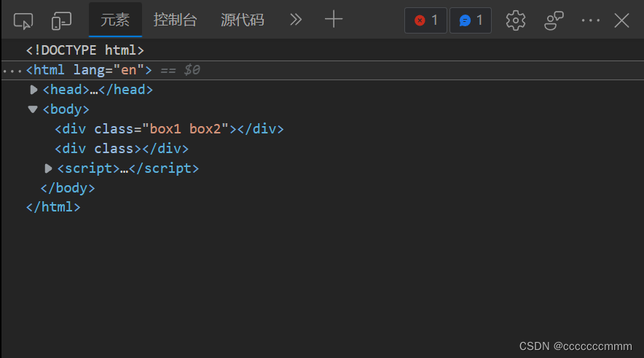
Task: Open the 源代码 tab
Action: click(243, 20)
